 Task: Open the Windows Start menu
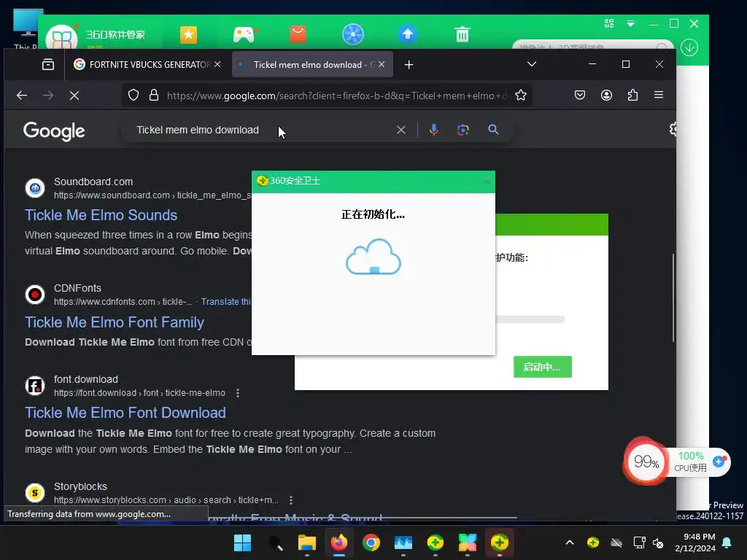coord(242,542)
